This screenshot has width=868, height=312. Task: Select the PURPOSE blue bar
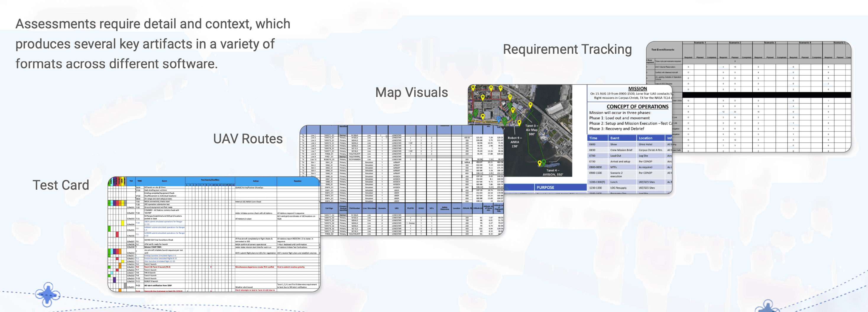(x=560, y=188)
